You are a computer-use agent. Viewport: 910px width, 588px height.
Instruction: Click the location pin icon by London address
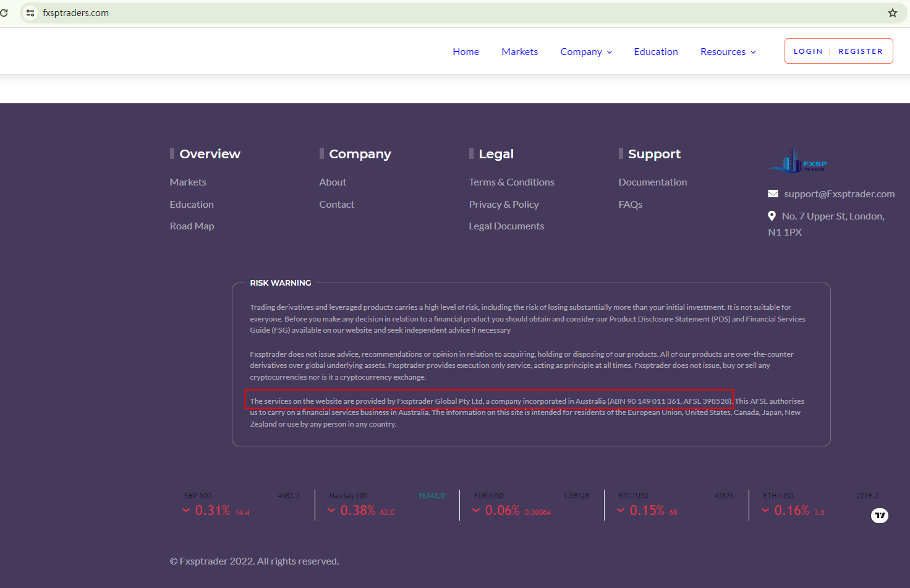coord(772,216)
